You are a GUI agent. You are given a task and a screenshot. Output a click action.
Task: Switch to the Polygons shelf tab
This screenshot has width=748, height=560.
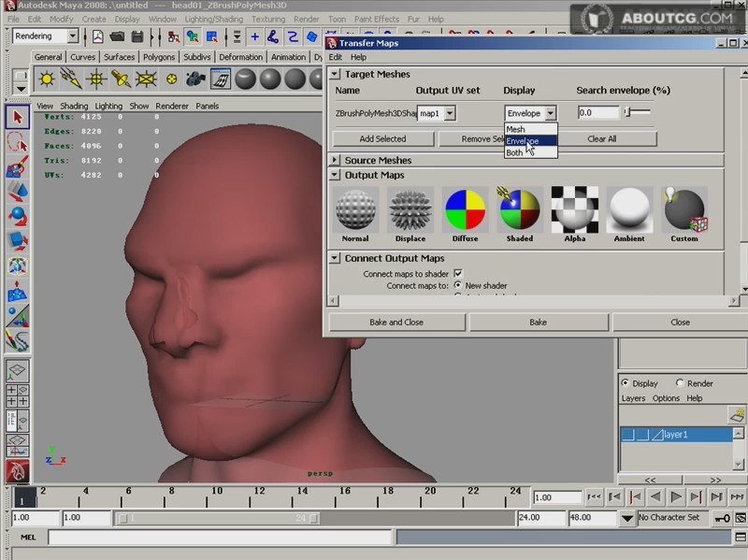(x=159, y=57)
